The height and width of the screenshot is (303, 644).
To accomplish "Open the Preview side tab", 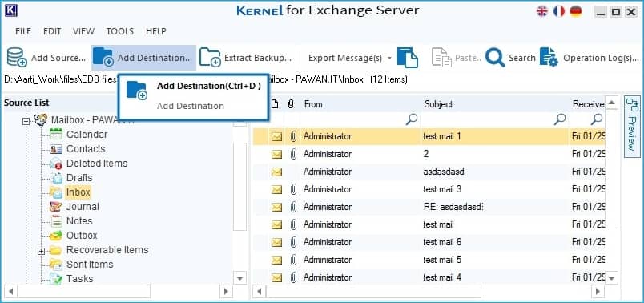I will point(631,126).
